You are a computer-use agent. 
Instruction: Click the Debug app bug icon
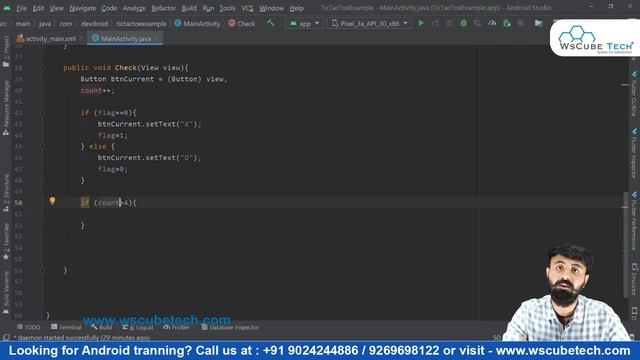(464, 23)
